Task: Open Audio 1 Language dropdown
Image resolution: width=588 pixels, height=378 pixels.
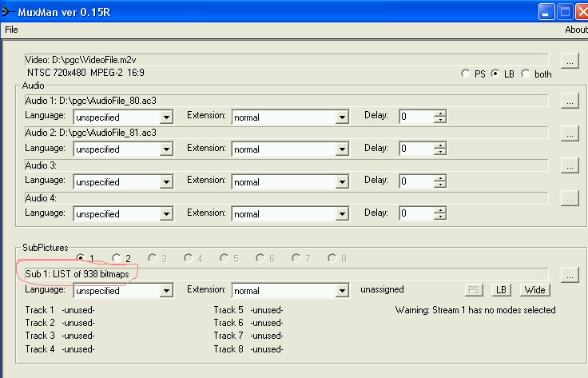Action: (166, 117)
